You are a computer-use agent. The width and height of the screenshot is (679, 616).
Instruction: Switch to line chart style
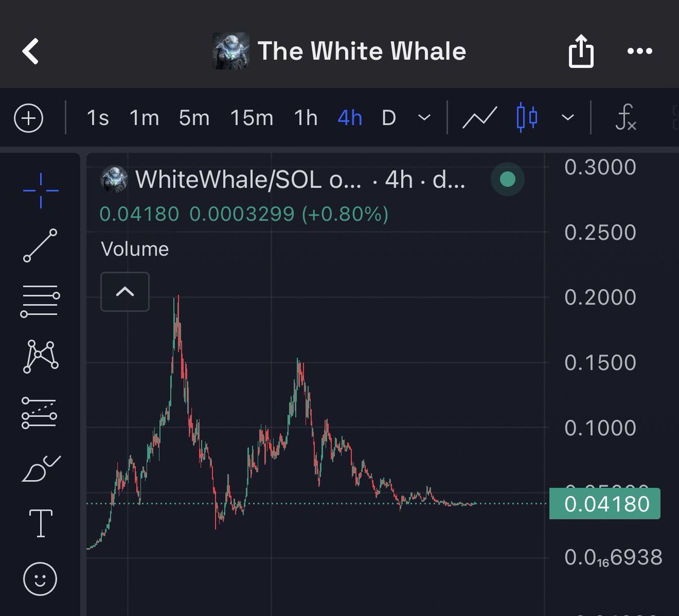(480, 118)
